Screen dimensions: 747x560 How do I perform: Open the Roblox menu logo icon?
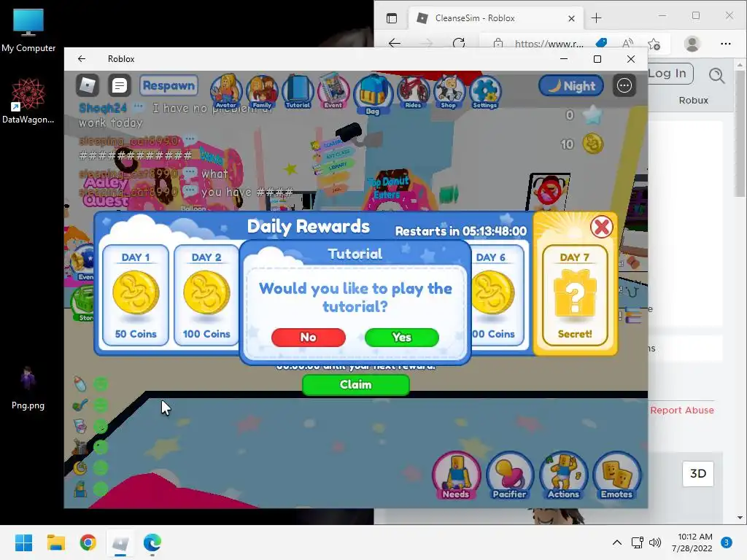click(x=88, y=86)
